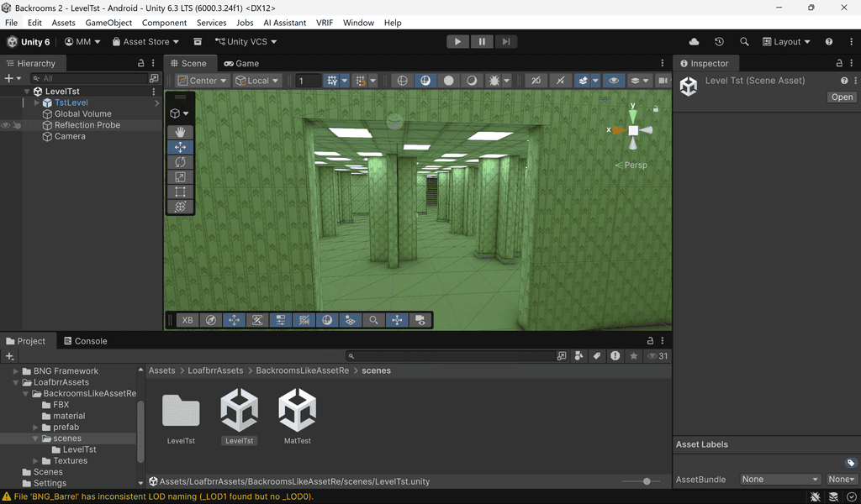
Task: Select the Move tool in Scene tools
Action: pos(180,147)
